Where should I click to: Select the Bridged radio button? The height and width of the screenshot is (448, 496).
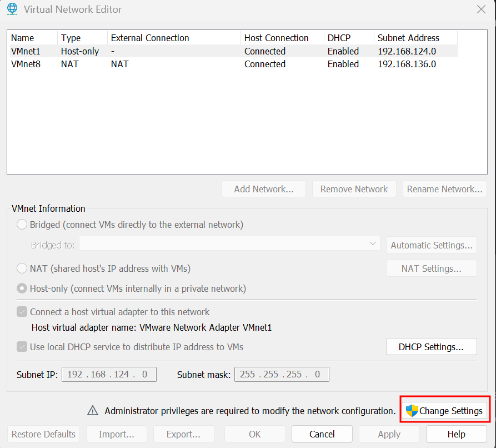click(22, 225)
